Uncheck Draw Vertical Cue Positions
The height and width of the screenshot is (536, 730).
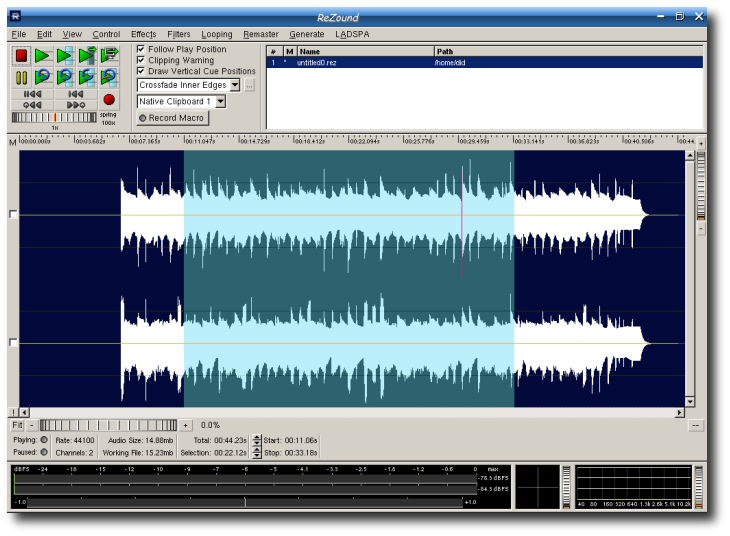click(141, 71)
